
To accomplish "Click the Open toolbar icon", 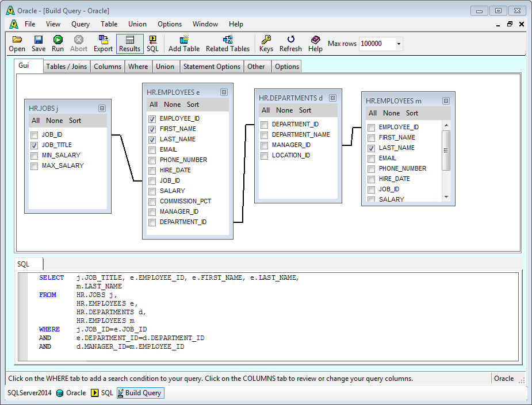I will click(17, 44).
